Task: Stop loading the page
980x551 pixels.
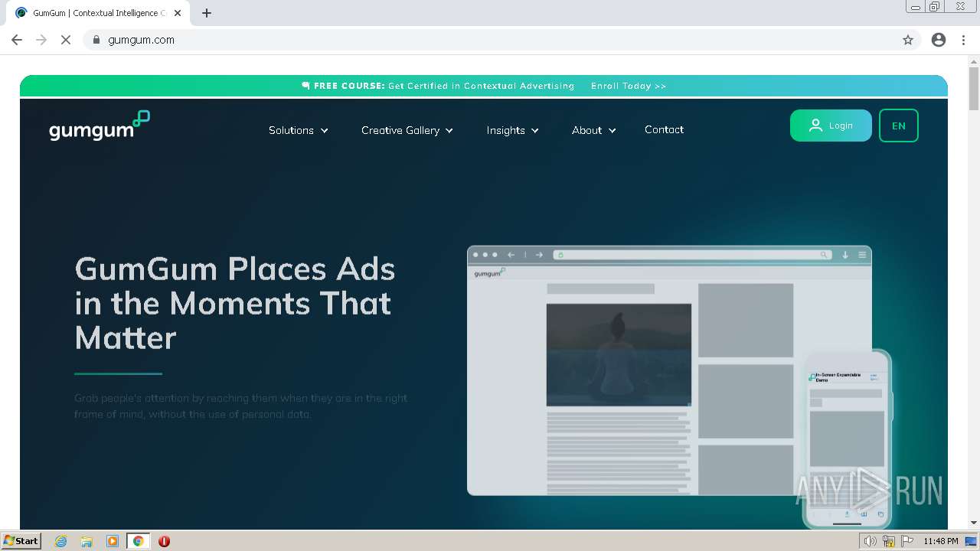Action: [66, 40]
